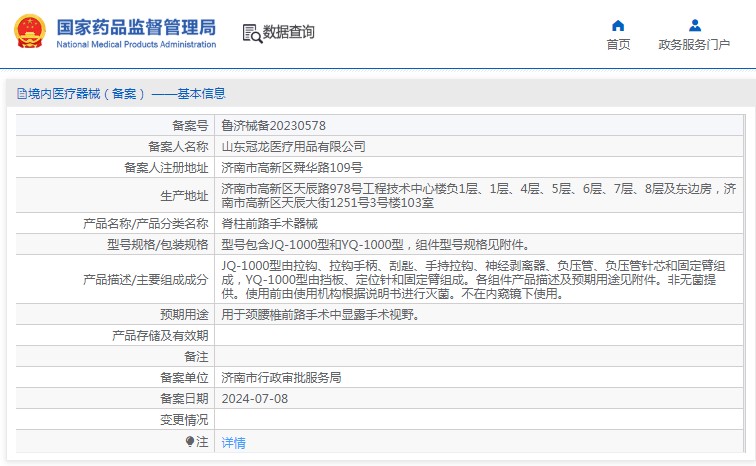The height and width of the screenshot is (466, 756).
Task: Select production address starting 济南市高新区天辰路978号
Action: coord(478,195)
